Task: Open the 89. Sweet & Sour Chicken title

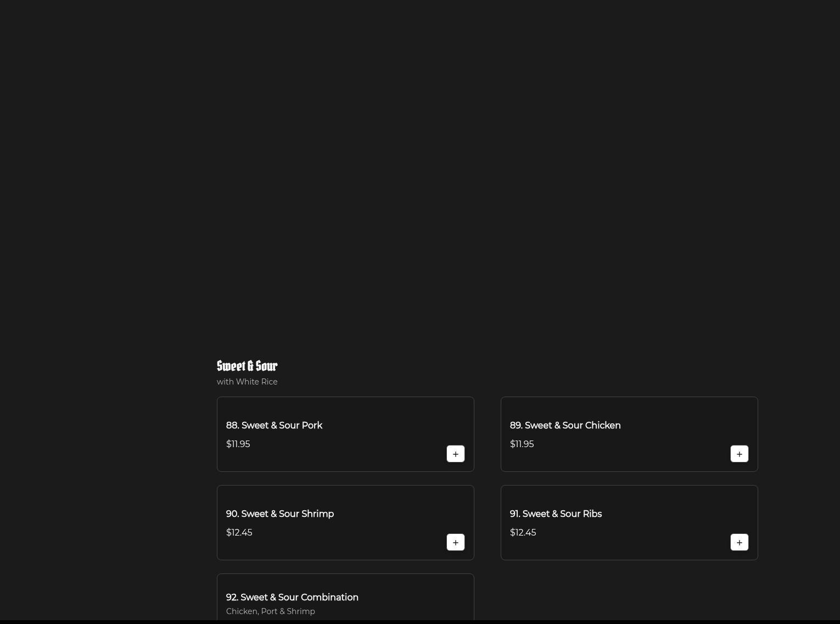Action: coord(565,426)
